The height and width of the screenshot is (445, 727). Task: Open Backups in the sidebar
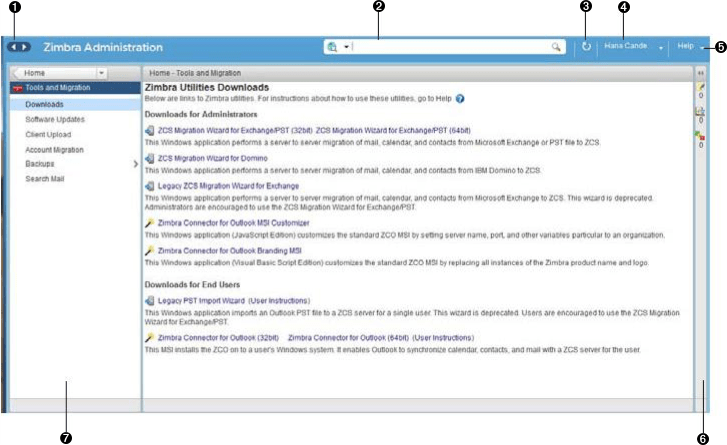point(39,164)
